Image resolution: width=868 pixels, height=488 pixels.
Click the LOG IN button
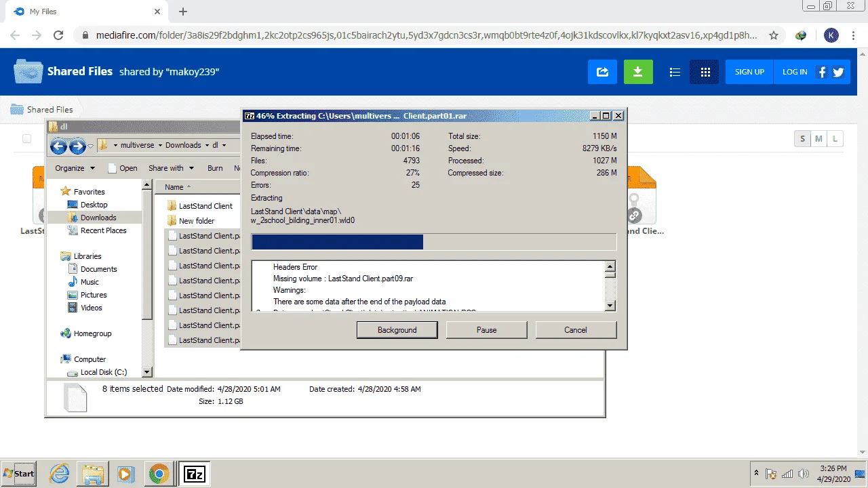point(795,72)
